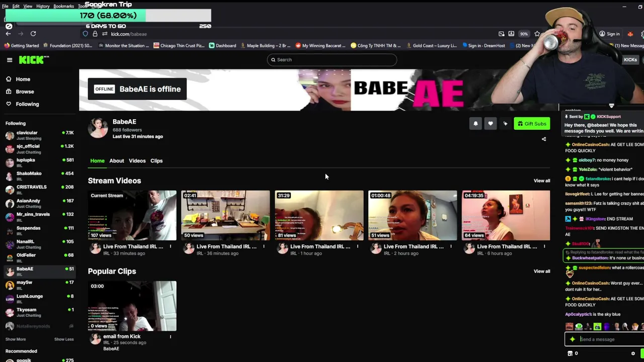Open chat settings gear
644x362 pixels.
(633, 353)
